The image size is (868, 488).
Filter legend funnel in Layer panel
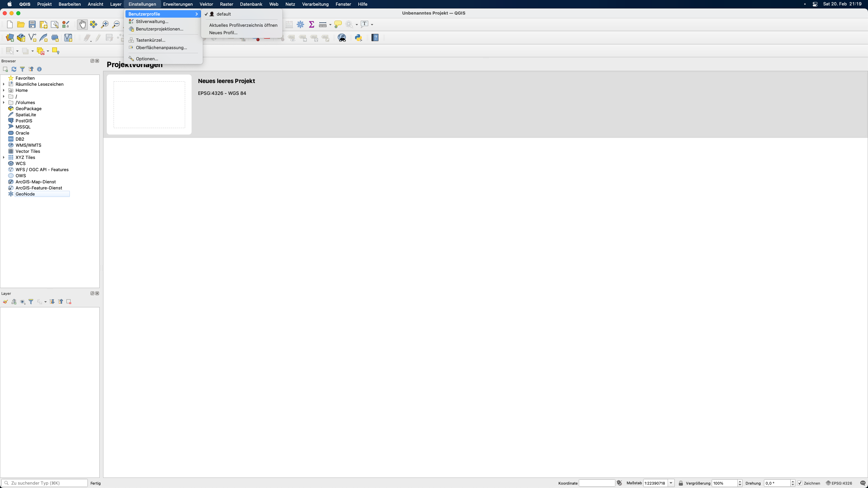[x=31, y=302]
